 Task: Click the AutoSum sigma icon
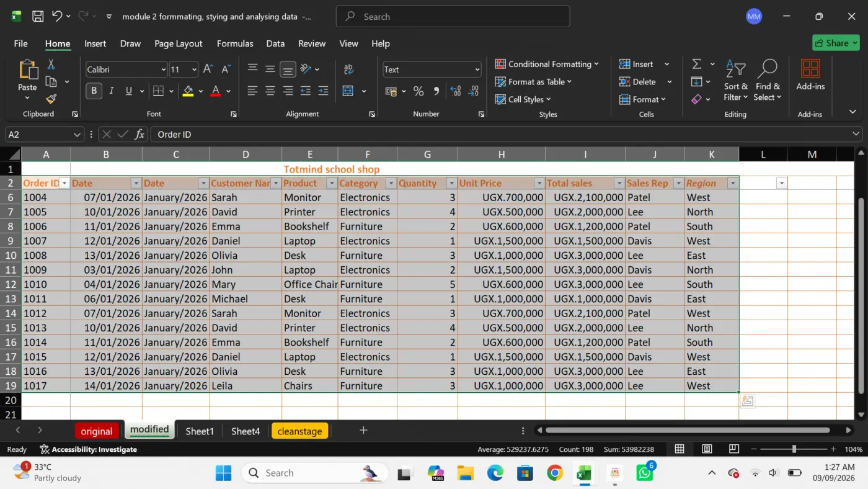697,65
